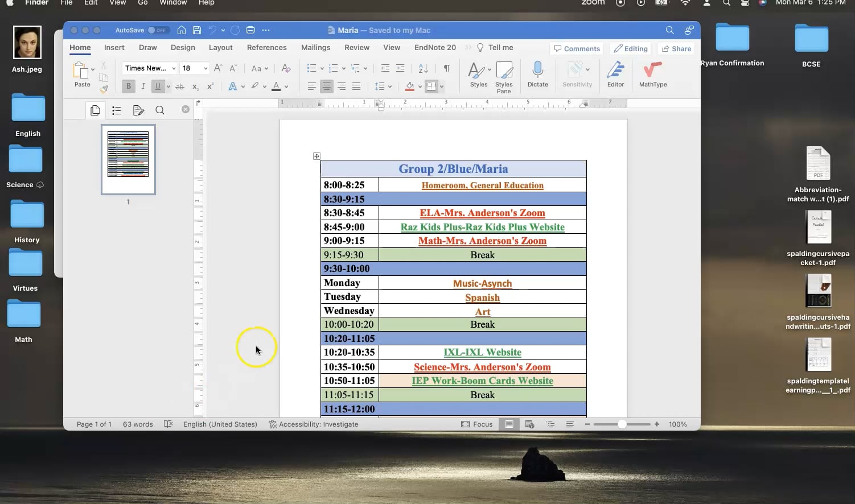Show the document headings list in sidebar
The width and height of the screenshot is (855, 504).
(x=117, y=110)
